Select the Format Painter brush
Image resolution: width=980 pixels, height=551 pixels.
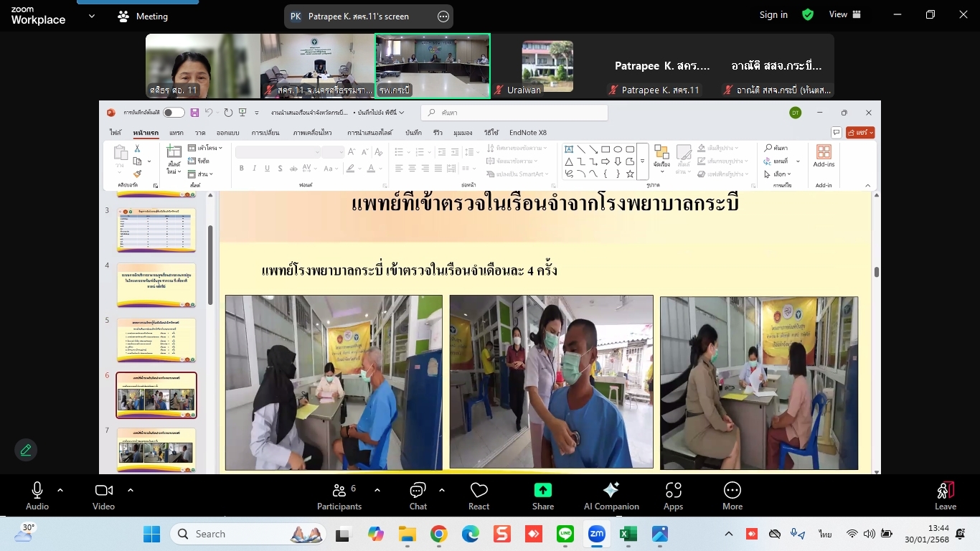click(x=137, y=174)
